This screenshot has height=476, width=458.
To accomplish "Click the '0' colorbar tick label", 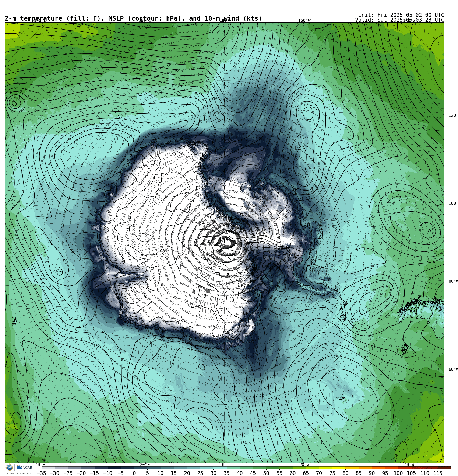I will click(134, 473).
